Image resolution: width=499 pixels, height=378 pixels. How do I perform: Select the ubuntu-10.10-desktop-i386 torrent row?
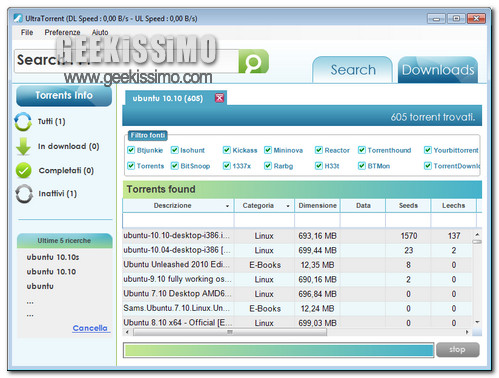297,236
